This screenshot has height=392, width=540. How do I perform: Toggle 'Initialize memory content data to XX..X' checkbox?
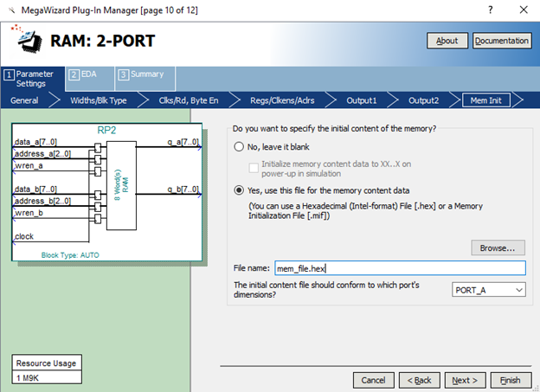point(254,164)
